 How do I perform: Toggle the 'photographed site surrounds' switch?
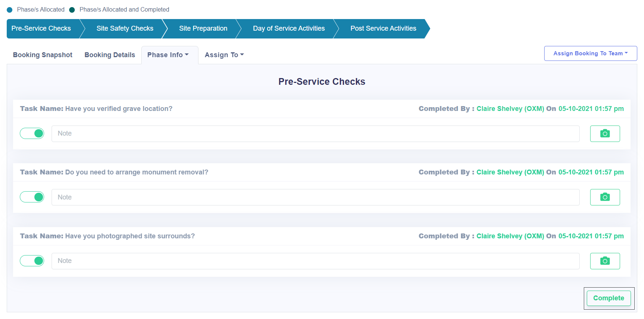[32, 261]
